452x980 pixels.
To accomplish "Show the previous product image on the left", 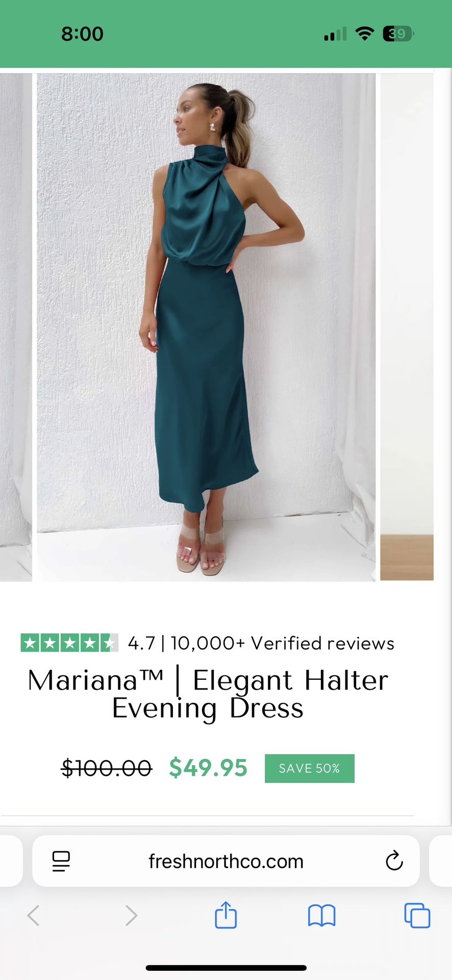I will [x=16, y=327].
